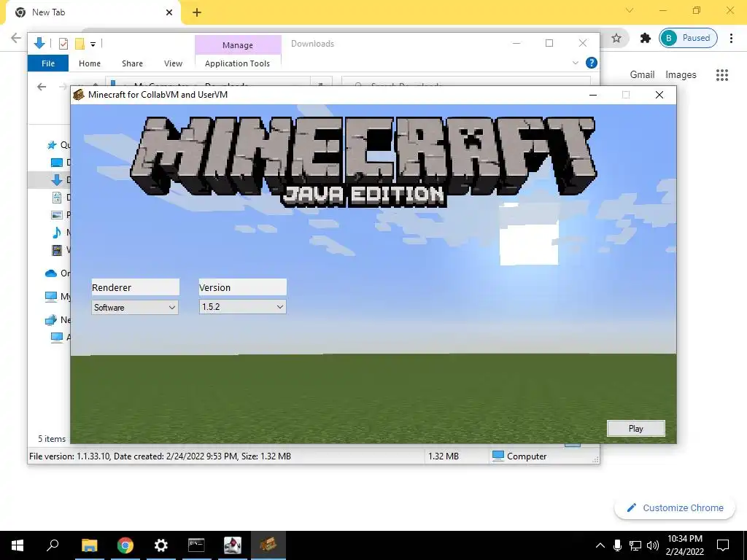
Task: Open Customize Quick Access Toolbar arrow
Action: [93, 44]
